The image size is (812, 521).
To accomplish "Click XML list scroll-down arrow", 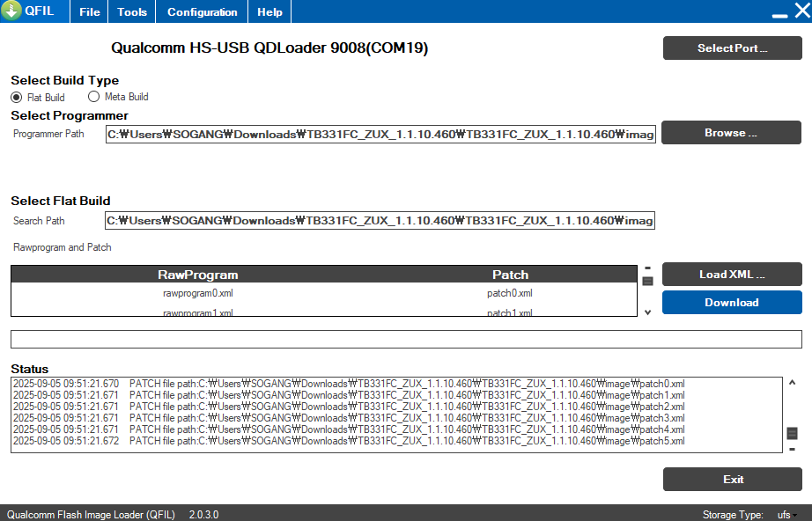I will point(647,312).
